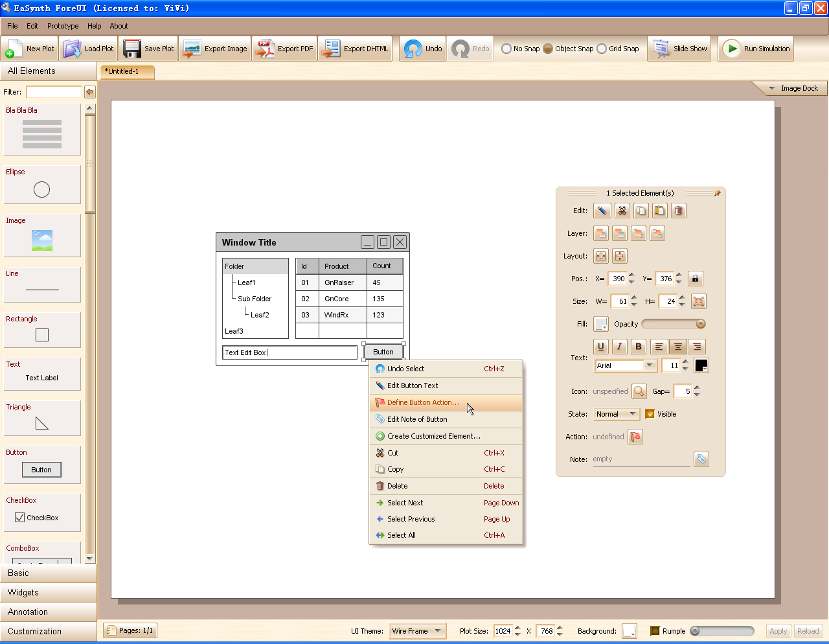Click the Note tag icon

701,459
